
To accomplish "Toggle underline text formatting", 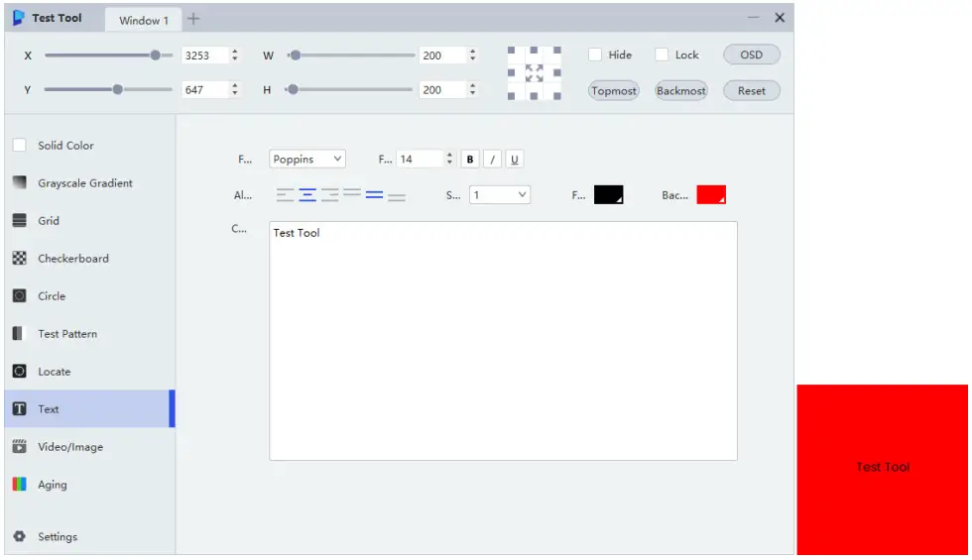I will [515, 160].
